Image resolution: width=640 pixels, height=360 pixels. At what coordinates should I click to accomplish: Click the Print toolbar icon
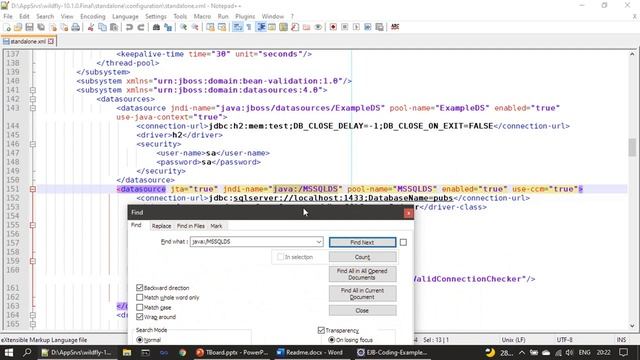pos(76,27)
